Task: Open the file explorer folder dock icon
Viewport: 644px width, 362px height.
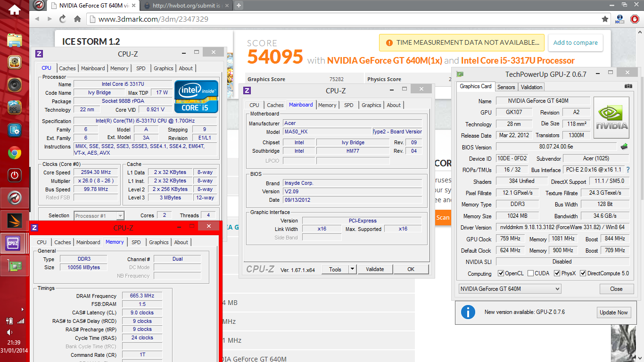Action: pos(15,40)
